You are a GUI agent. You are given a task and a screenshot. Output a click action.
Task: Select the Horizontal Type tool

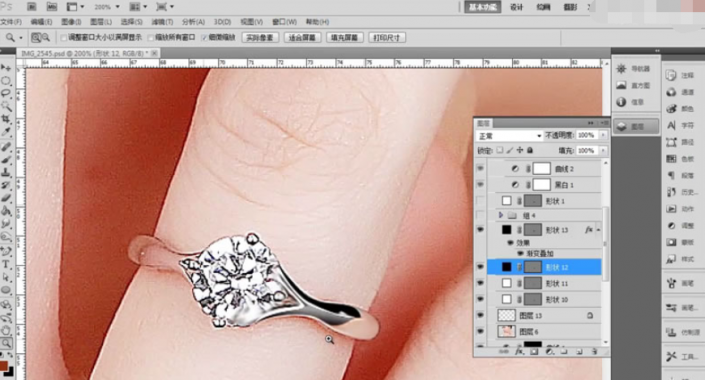[x=6, y=264]
